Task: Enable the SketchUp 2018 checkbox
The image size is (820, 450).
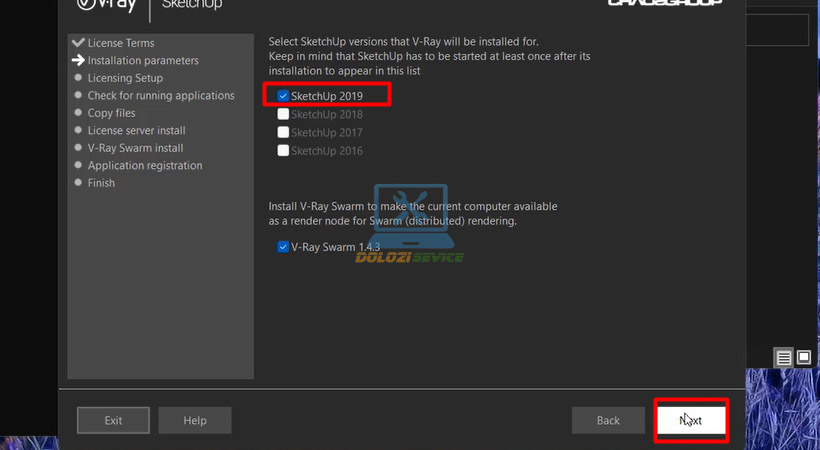Action: [x=283, y=114]
